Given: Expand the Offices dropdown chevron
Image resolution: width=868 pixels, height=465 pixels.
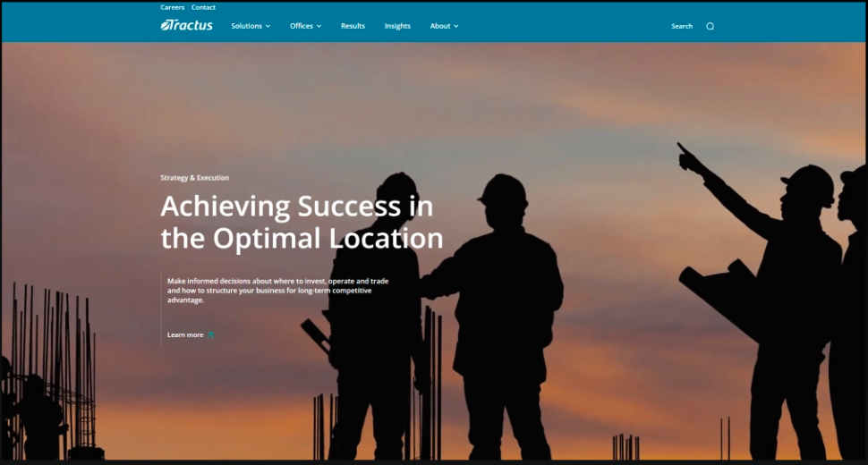Looking at the screenshot, I should 319,27.
